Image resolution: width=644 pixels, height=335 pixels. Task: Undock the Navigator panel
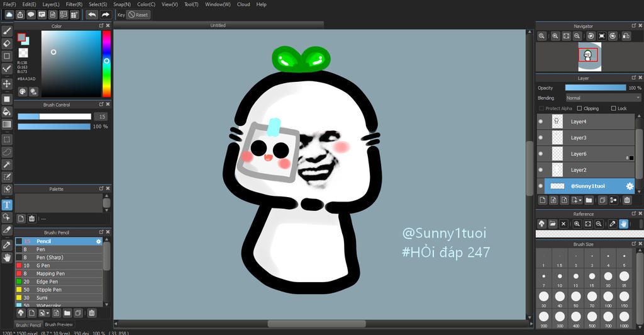coord(634,25)
